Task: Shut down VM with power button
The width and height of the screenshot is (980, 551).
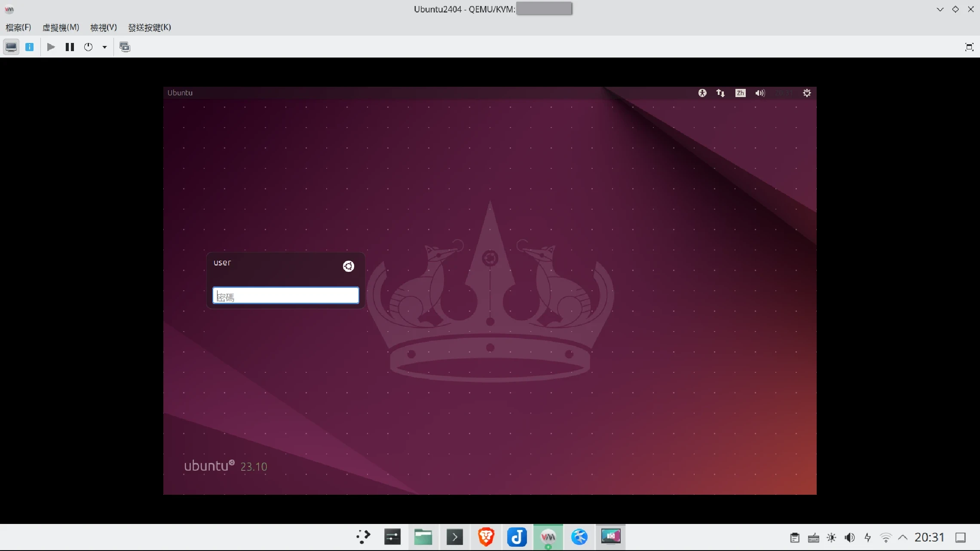Action: click(89, 47)
